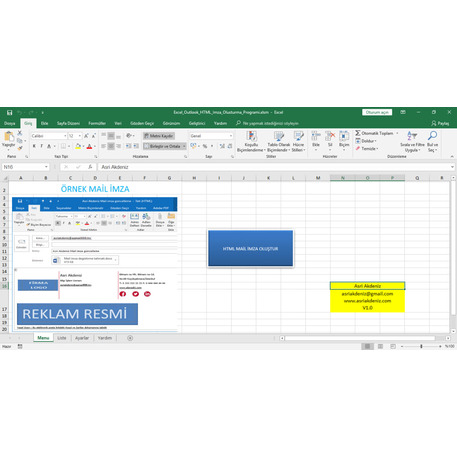Viewport: 457px width, 457px height.
Task: Open Birleştir ve Ortala dropdown arrow
Action: pyautogui.click(x=184, y=146)
